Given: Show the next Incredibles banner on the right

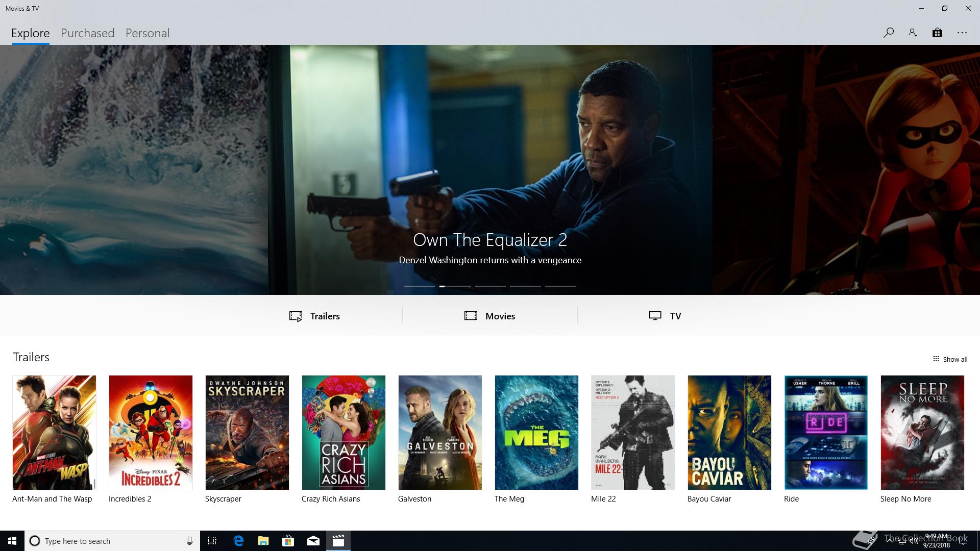Looking at the screenshot, I should 846,170.
